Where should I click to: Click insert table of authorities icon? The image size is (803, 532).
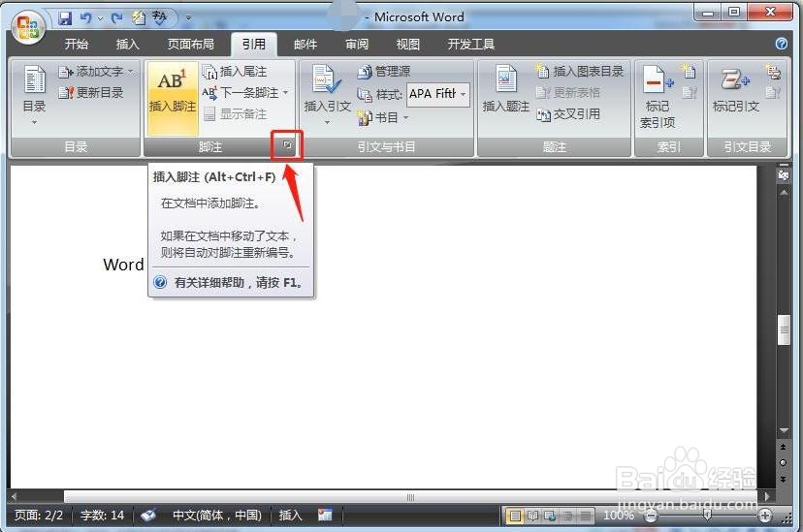click(772, 71)
